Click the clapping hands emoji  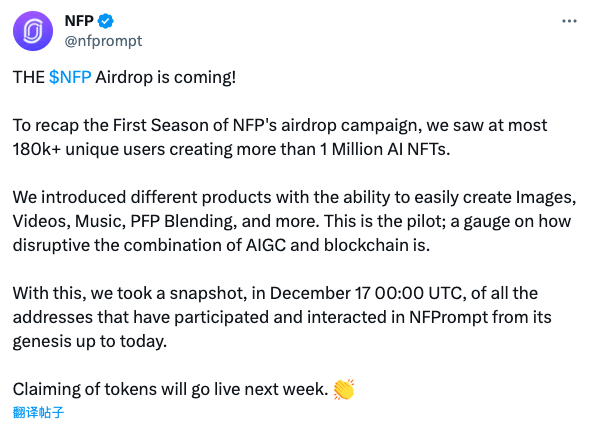344,389
